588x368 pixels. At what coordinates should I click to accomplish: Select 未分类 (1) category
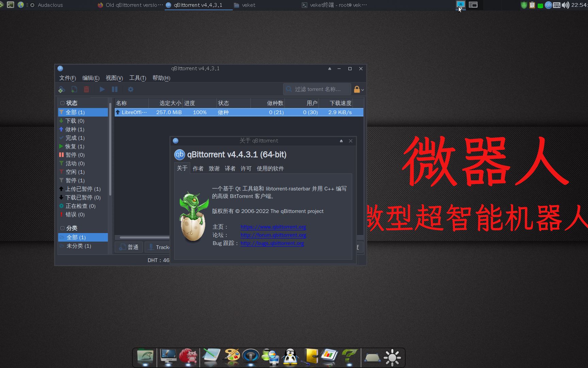click(x=83, y=246)
